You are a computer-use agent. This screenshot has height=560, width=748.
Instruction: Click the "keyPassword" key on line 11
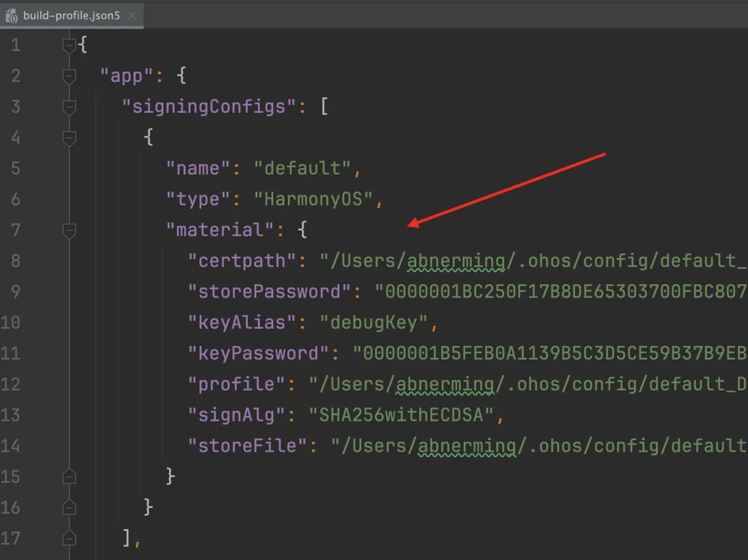pyautogui.click(x=259, y=353)
